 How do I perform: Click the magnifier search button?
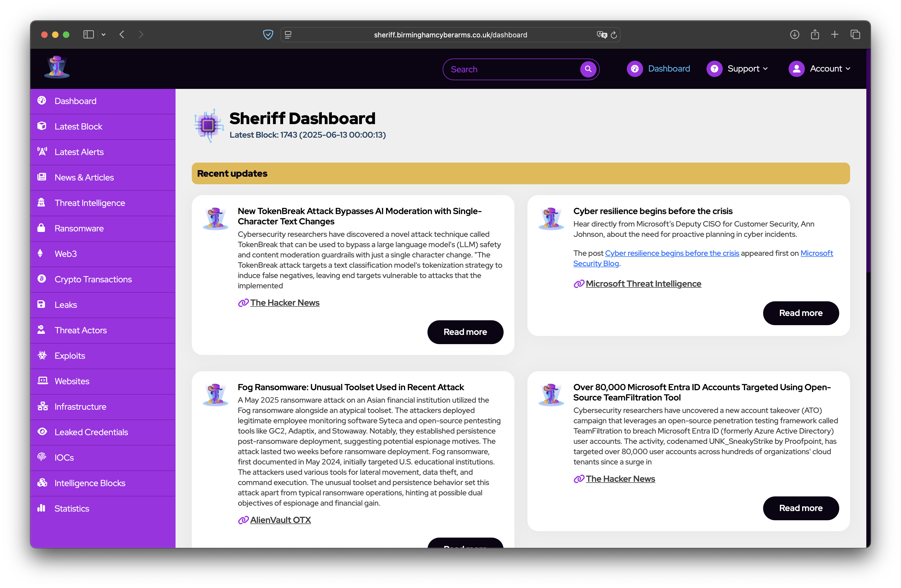(588, 69)
